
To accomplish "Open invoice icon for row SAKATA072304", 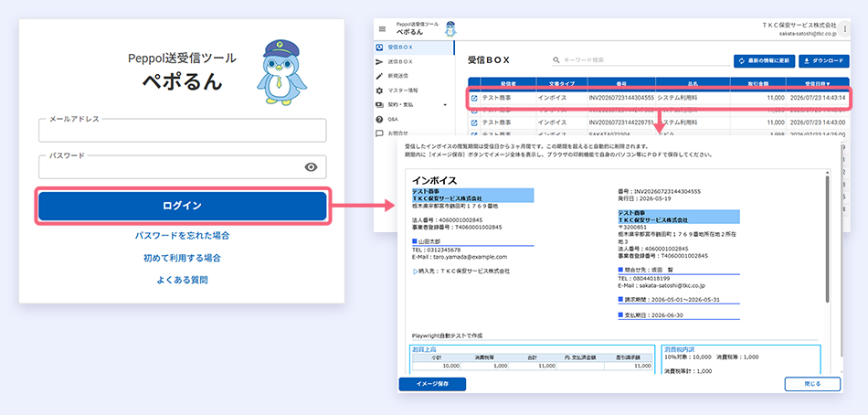I will [x=474, y=134].
